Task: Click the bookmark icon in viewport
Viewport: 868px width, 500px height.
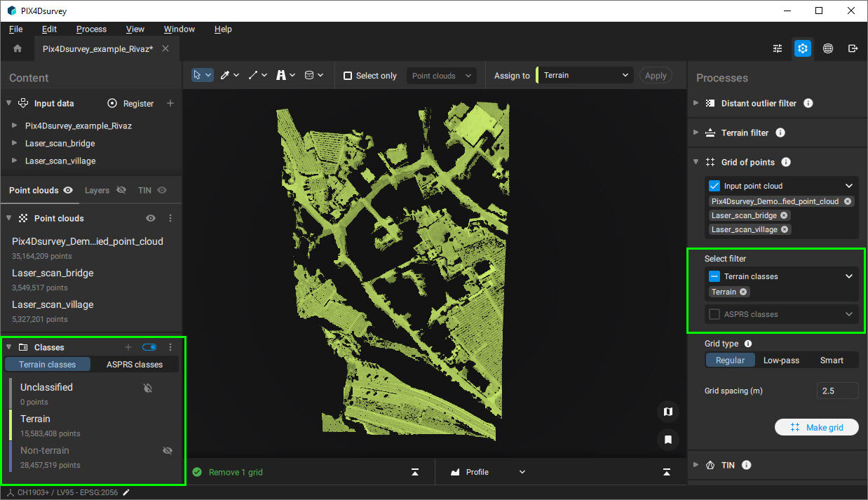Action: point(668,440)
